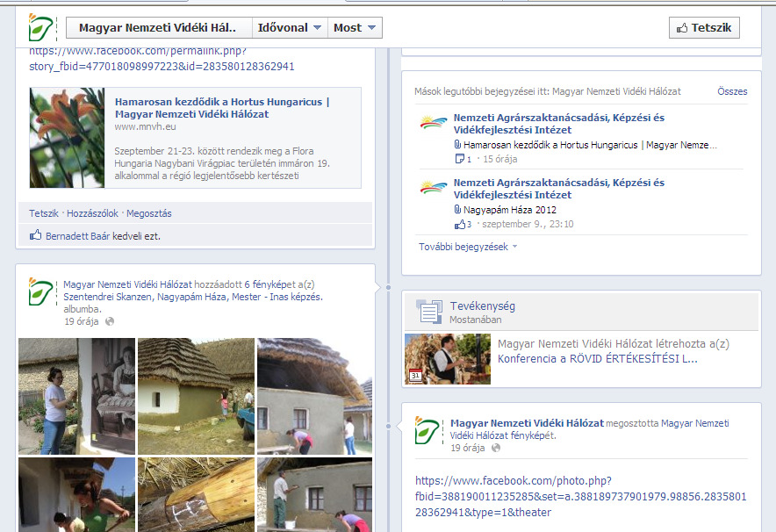Click the page logo in the top header
Image resolution: width=776 pixels, height=532 pixels.
pos(41,28)
